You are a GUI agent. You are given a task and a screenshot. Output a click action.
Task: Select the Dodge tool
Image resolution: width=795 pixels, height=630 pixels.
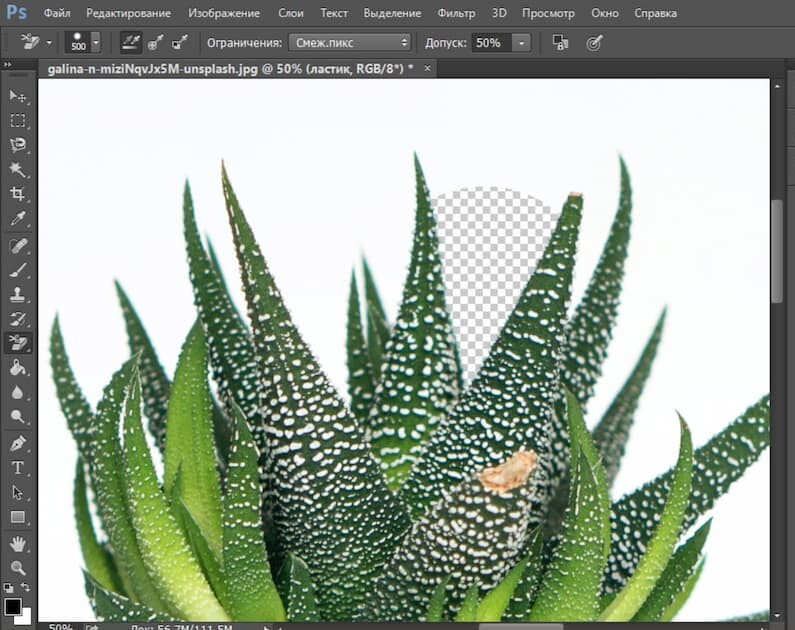point(18,417)
